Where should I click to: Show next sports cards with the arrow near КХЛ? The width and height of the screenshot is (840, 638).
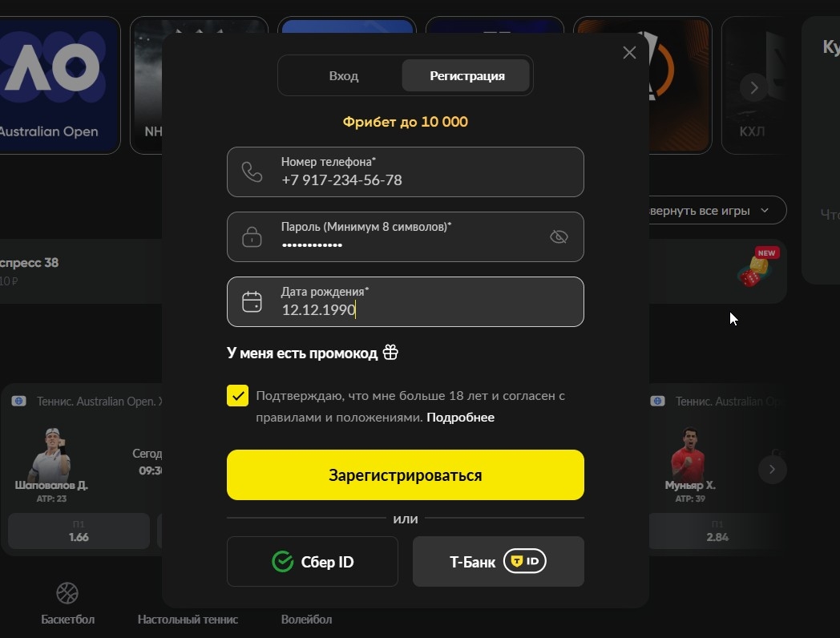[753, 87]
